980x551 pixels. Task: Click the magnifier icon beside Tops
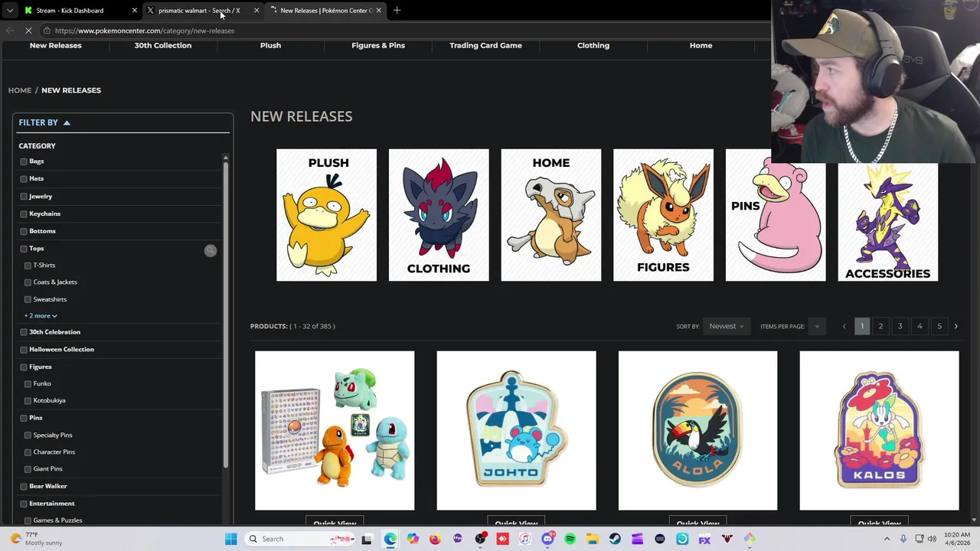[211, 250]
